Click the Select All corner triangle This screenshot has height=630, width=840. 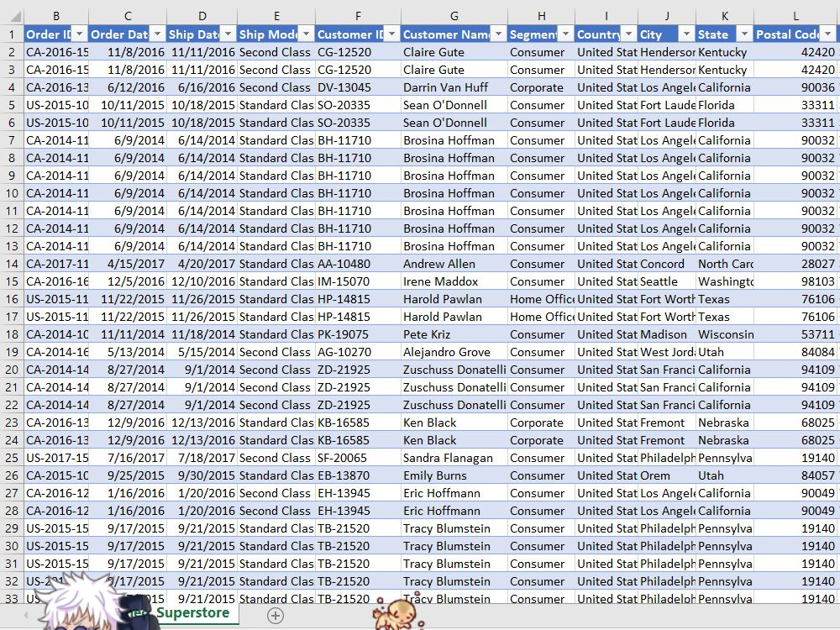tap(15, 17)
